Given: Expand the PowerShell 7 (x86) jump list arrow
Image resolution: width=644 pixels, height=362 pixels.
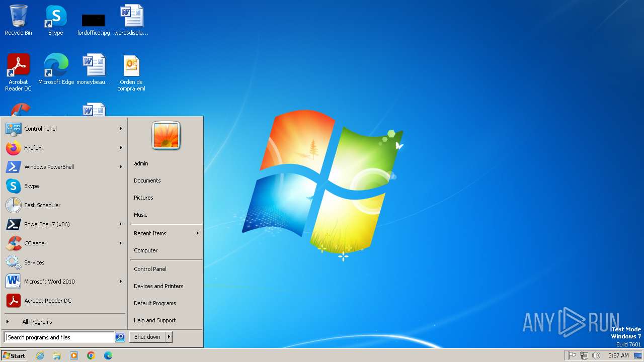Looking at the screenshot, I should coord(121,224).
